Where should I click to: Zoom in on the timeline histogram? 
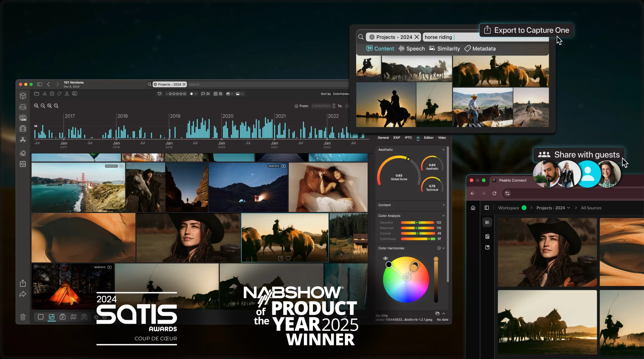pos(36,106)
